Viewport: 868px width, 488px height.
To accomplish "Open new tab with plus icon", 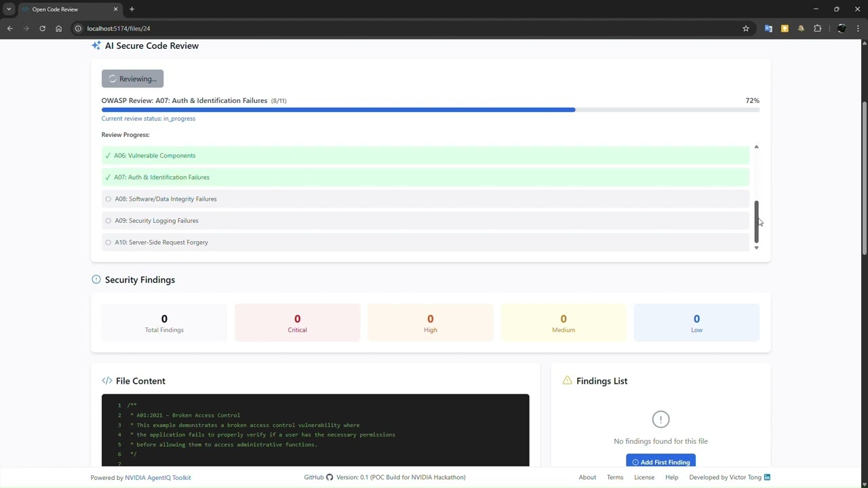I will click(132, 9).
